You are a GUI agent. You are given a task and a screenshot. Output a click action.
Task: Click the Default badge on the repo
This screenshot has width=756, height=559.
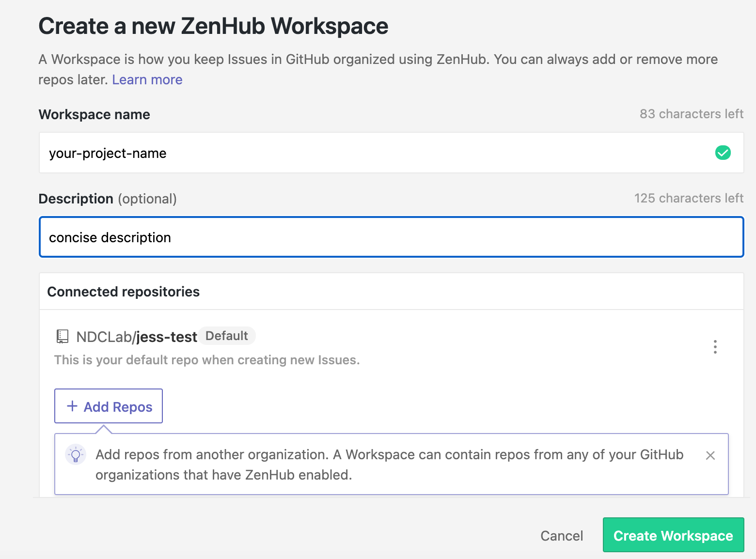[227, 336]
